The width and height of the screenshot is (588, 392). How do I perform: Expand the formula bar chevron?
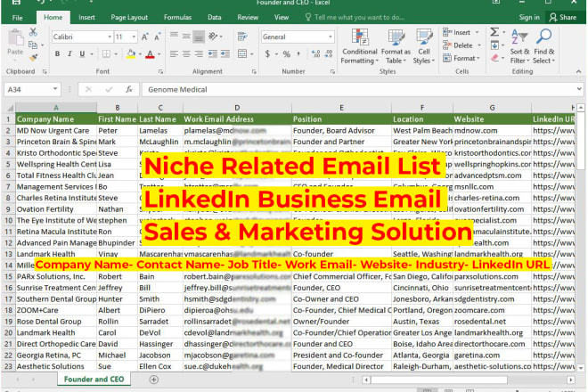point(579,89)
